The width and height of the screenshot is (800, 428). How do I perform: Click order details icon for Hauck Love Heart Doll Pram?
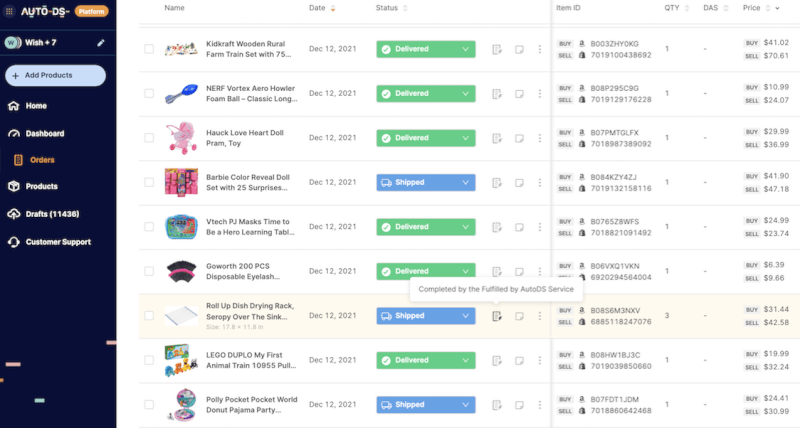(496, 138)
